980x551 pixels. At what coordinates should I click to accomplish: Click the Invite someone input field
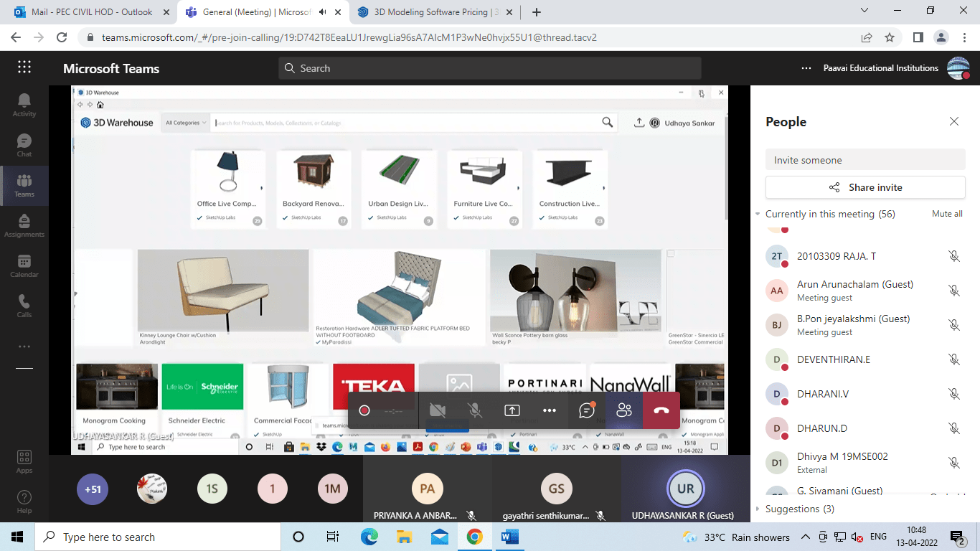[x=864, y=160]
